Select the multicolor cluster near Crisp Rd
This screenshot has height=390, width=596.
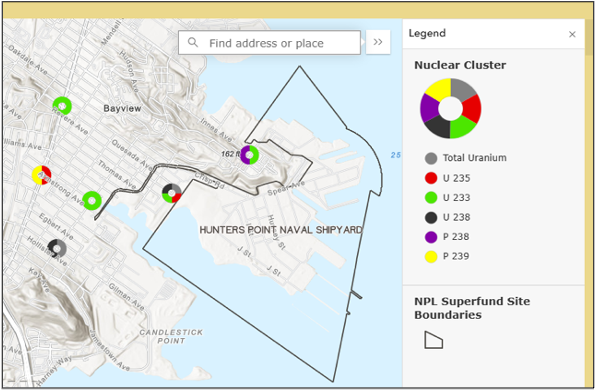(x=171, y=193)
